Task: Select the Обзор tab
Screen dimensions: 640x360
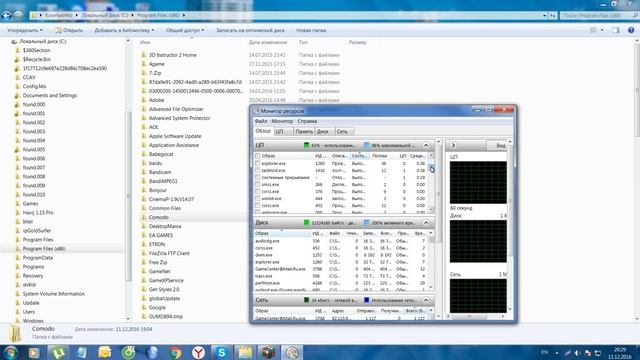Action: (x=263, y=131)
